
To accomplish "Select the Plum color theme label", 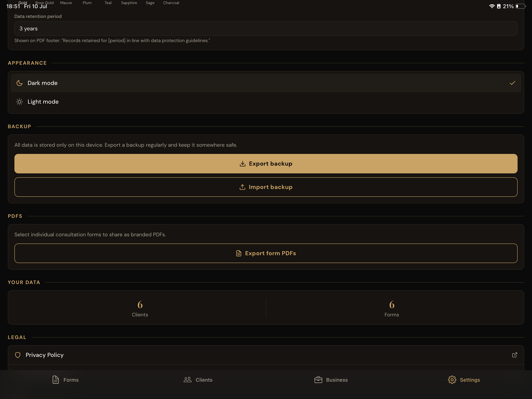I will pos(87,3).
